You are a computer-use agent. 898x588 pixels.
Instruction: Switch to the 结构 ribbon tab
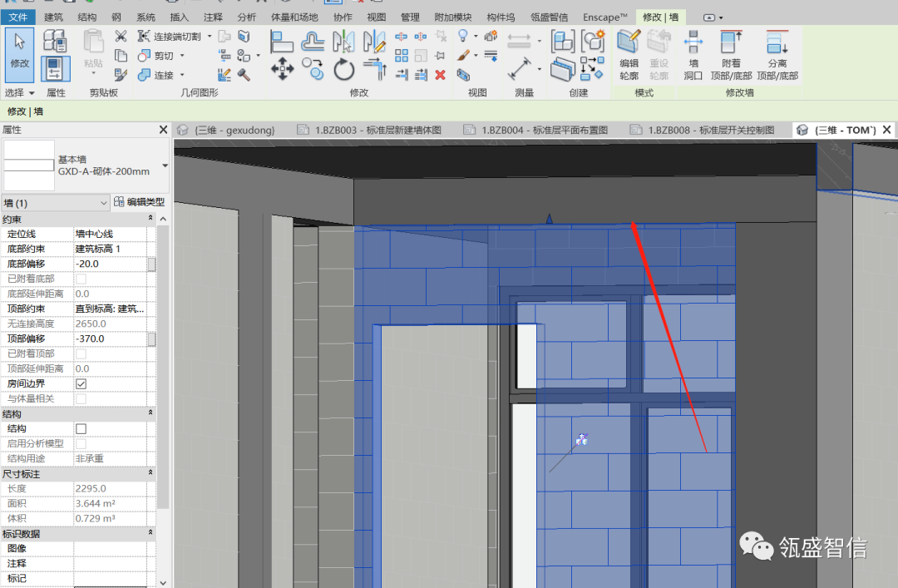point(87,17)
